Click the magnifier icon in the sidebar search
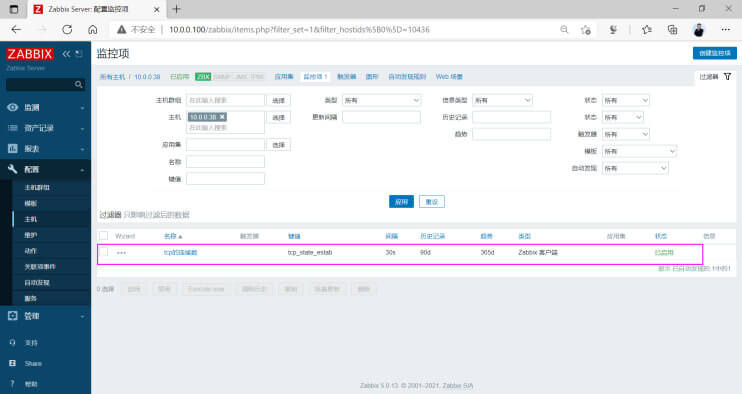Viewport: 742px width, 394px height. 79,85
